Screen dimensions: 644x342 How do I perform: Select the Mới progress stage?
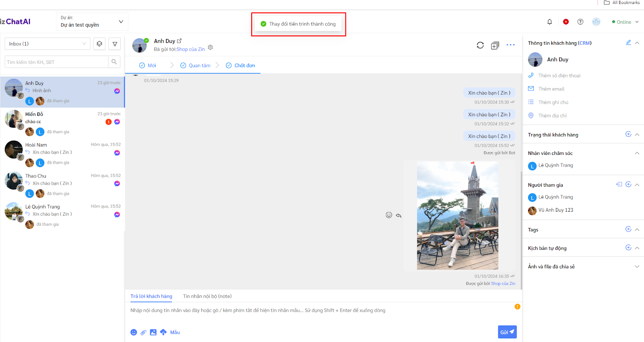[148, 66]
